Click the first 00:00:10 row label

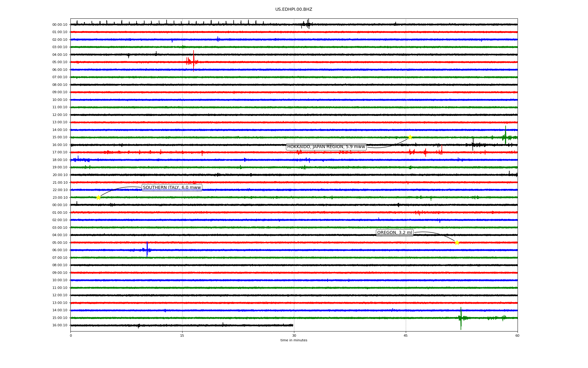60,25
